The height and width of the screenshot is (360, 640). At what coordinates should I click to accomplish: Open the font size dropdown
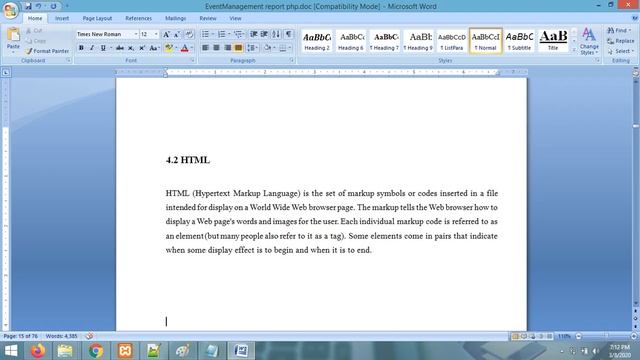coord(156,34)
